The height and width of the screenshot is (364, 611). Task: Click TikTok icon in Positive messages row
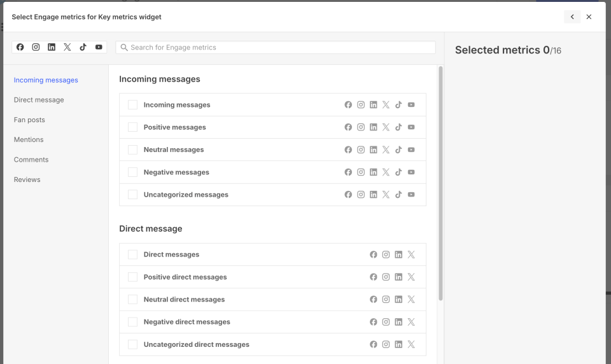click(398, 127)
